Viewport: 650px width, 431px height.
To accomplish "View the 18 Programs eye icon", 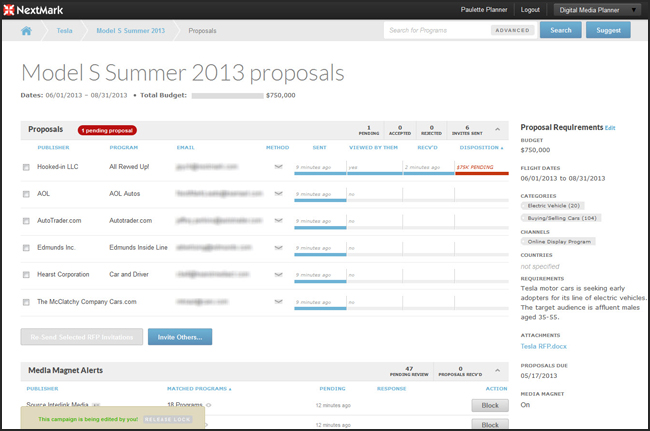I will point(209,405).
